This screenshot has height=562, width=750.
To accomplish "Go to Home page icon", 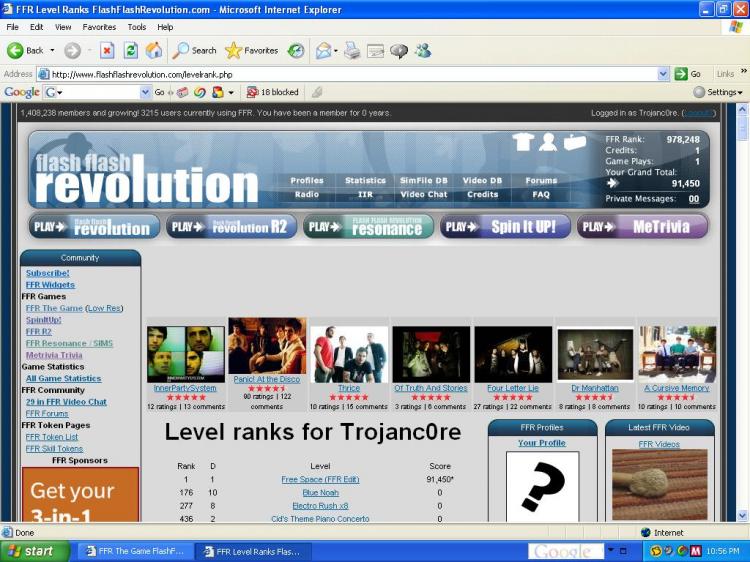I will pos(154,50).
